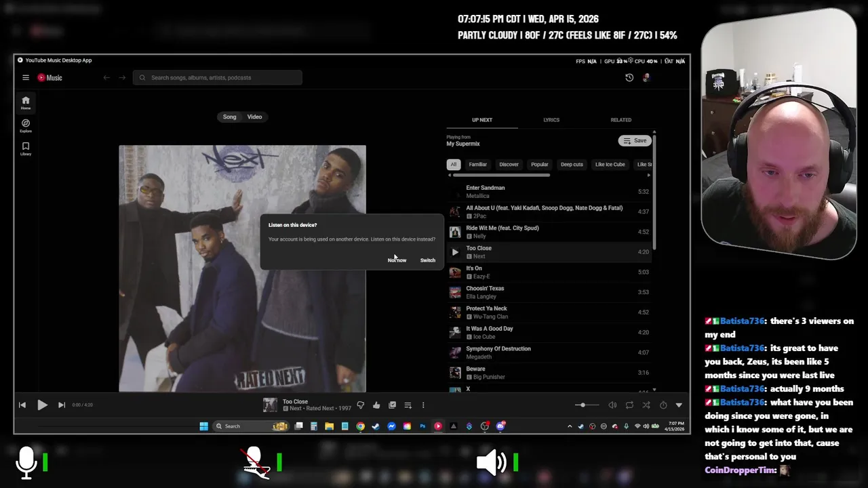Play Symphony Of Destruction from the queue
868x488 pixels.
pyautogui.click(x=548, y=352)
